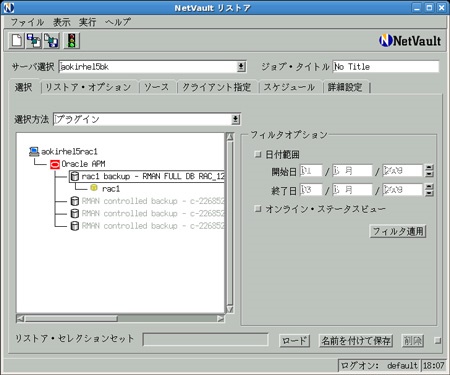Click the yellow rac1 instance icon

point(94,188)
